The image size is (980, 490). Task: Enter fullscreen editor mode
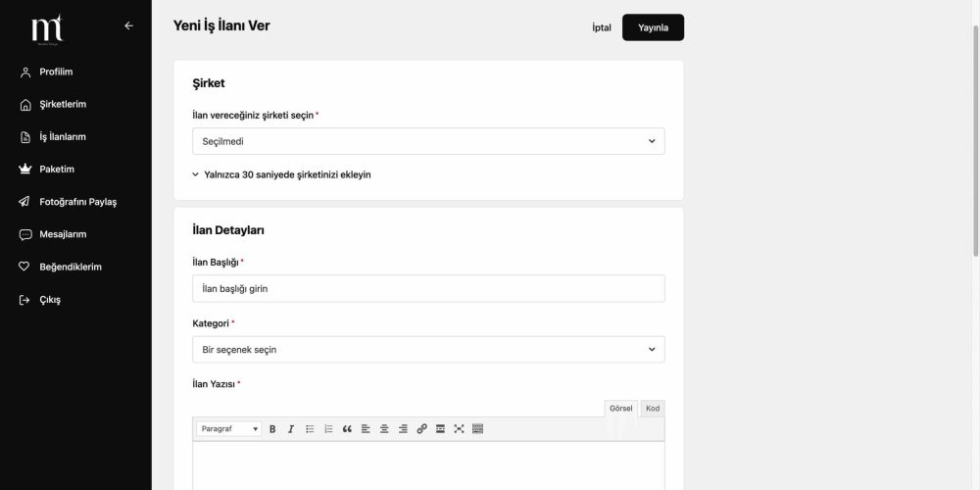tap(459, 429)
